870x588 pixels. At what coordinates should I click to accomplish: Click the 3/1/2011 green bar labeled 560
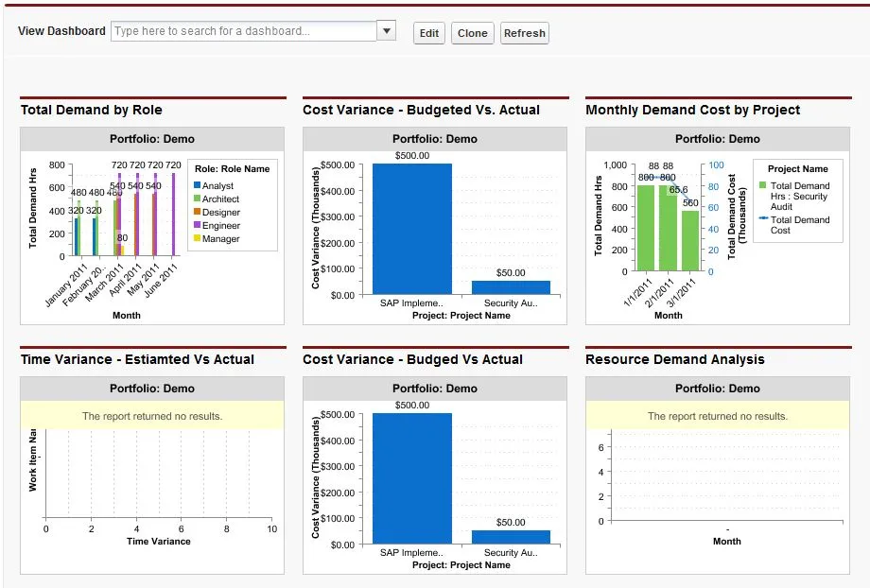pos(690,241)
